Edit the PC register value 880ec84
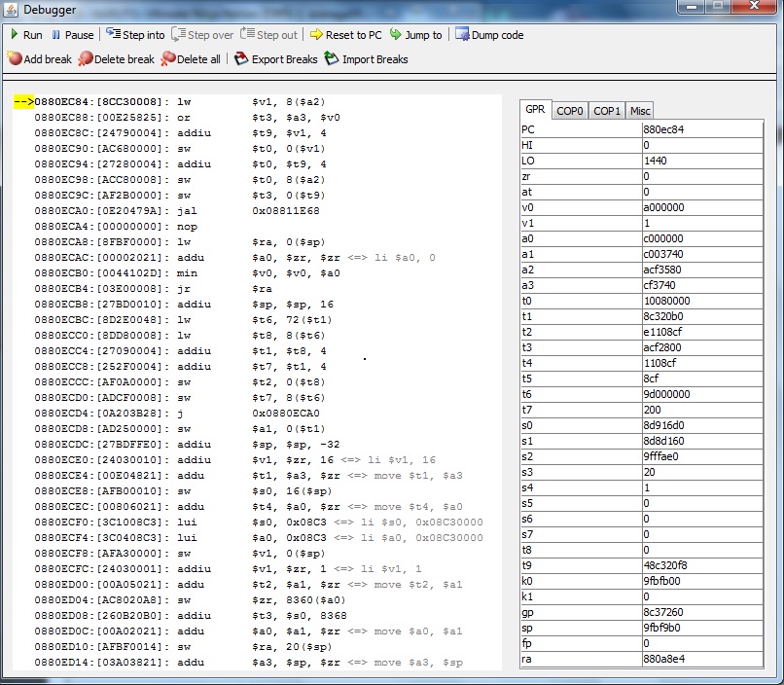The image size is (784, 685). tap(702, 129)
